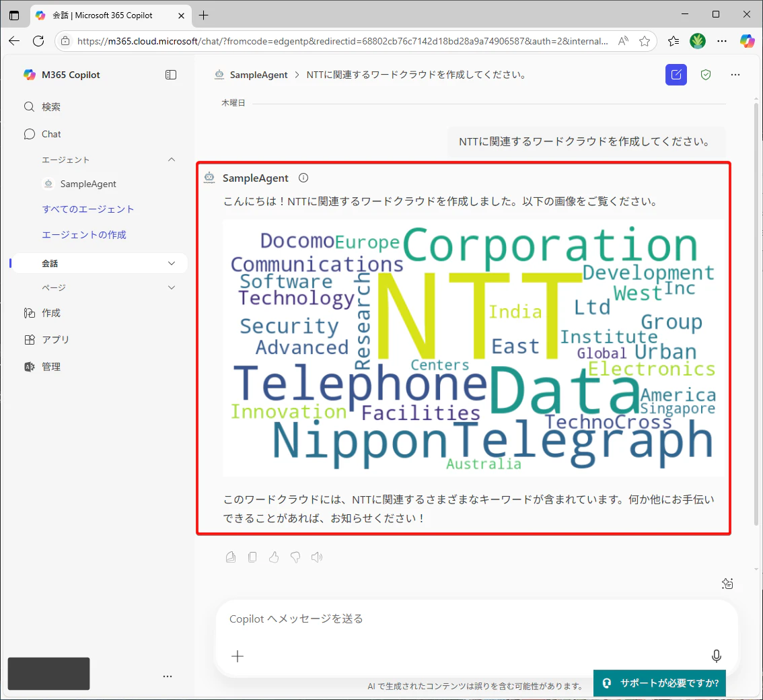
Task: Click サポートが必要ですか? button
Action: point(660,683)
